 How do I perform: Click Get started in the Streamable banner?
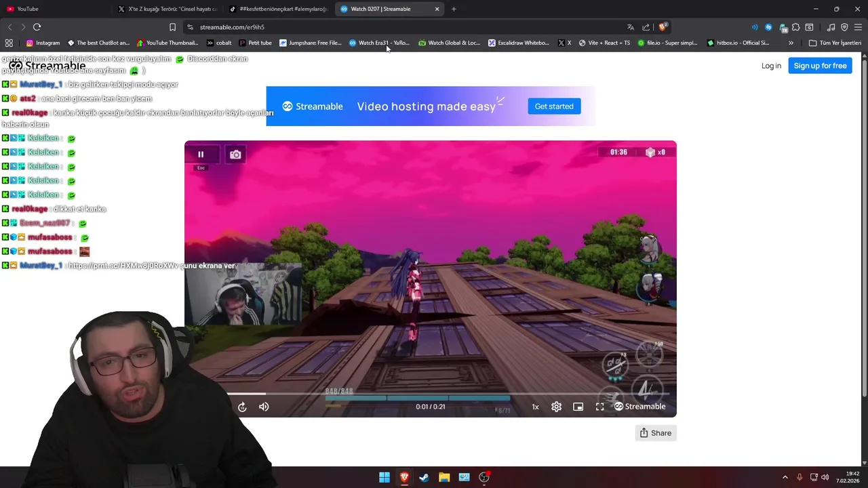[x=554, y=106]
